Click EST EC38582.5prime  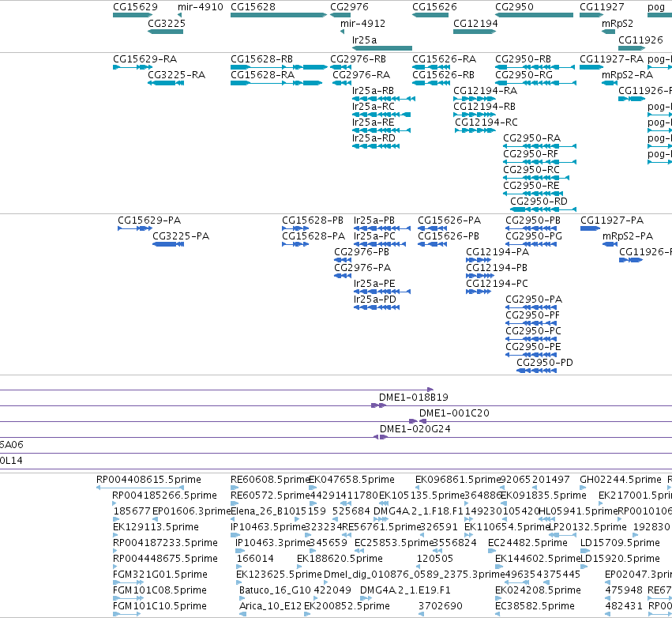pyautogui.click(x=535, y=606)
